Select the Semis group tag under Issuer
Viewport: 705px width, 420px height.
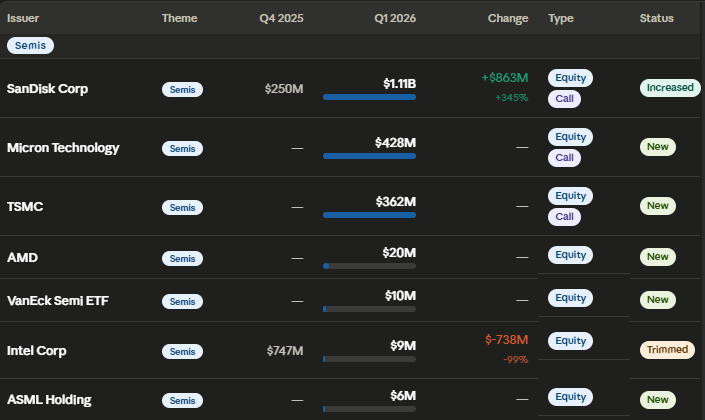click(30, 45)
